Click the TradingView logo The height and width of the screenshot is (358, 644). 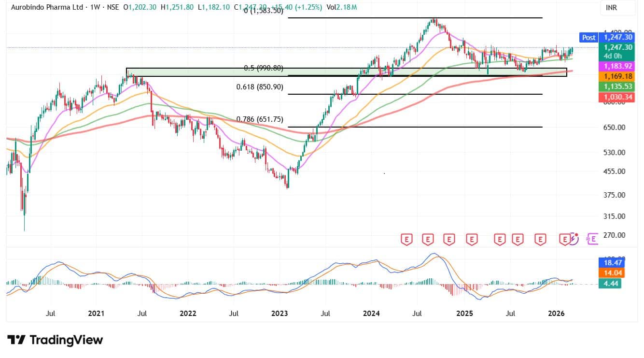coord(55,340)
